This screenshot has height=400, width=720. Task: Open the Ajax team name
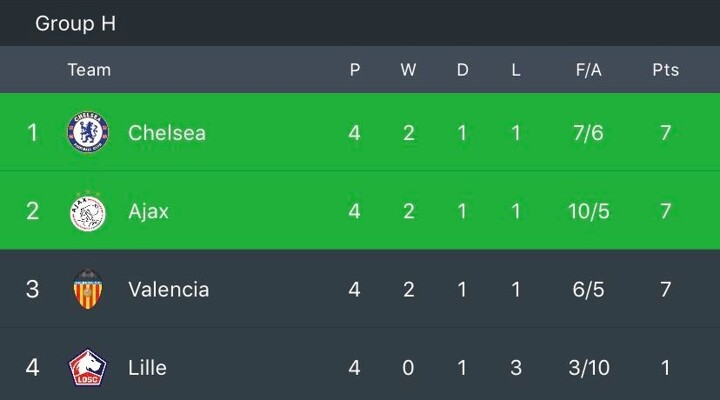148,212
